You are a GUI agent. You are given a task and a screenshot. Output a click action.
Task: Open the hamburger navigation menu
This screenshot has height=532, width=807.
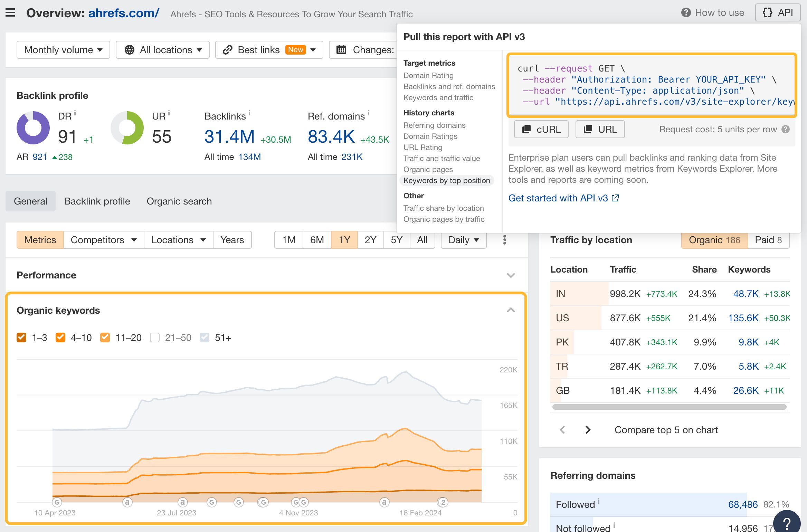pos(11,12)
